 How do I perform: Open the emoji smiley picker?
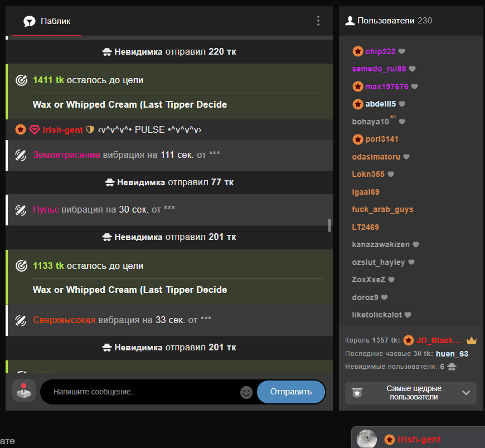[246, 392]
